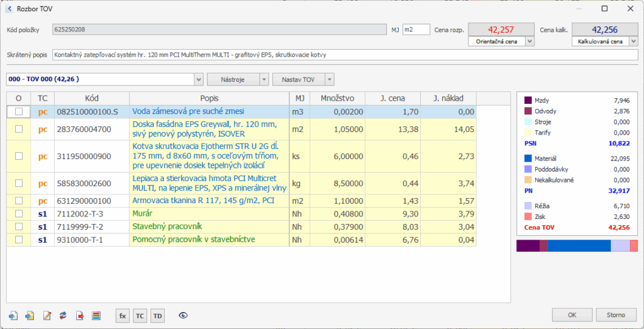Click the edit pencil-on-page icon
This screenshot has height=329, width=644.
pyautogui.click(x=47, y=315)
